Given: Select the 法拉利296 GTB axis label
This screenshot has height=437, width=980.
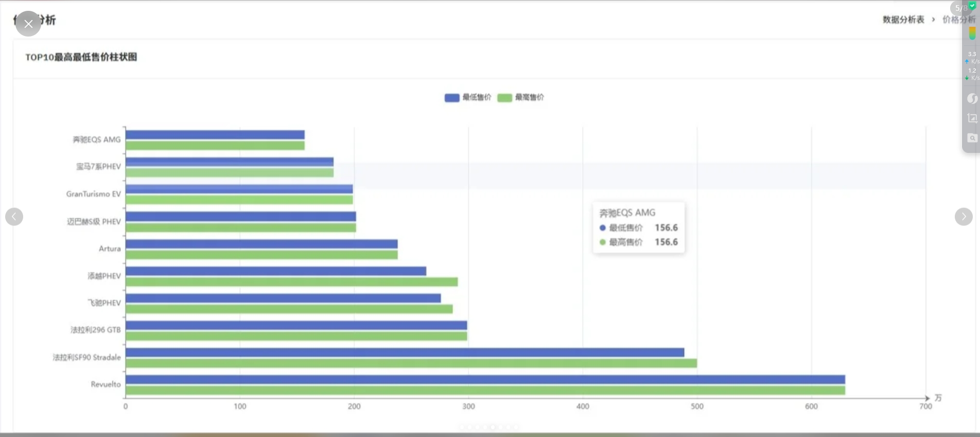Looking at the screenshot, I should click(x=96, y=330).
